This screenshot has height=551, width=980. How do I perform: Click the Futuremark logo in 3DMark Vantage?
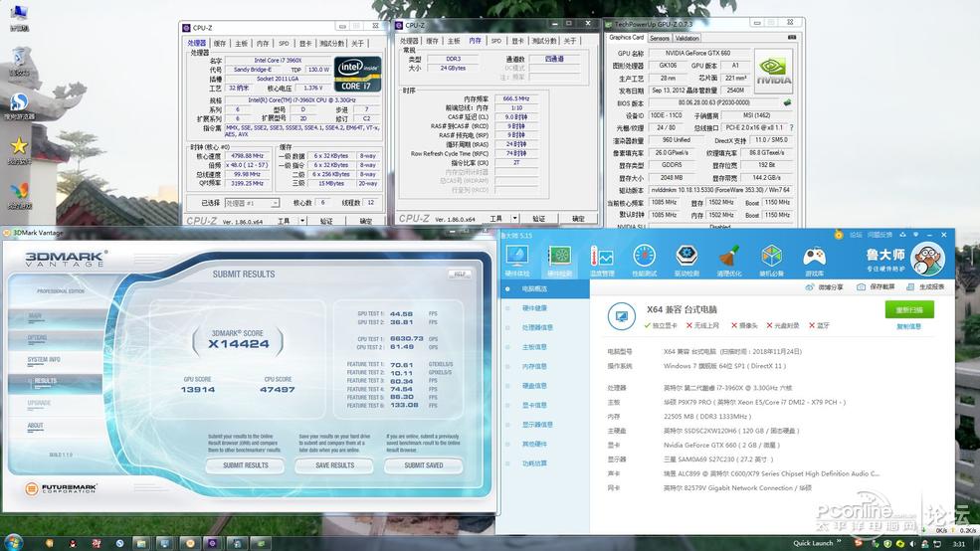point(61,488)
